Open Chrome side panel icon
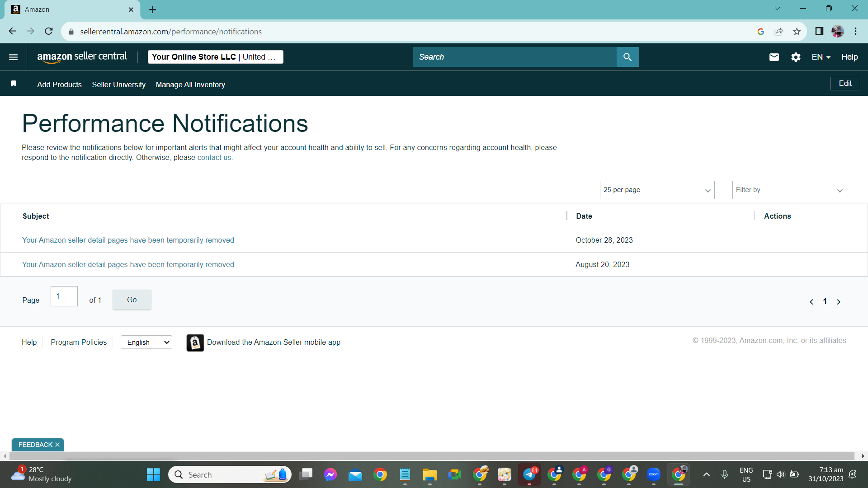 pos(819,31)
